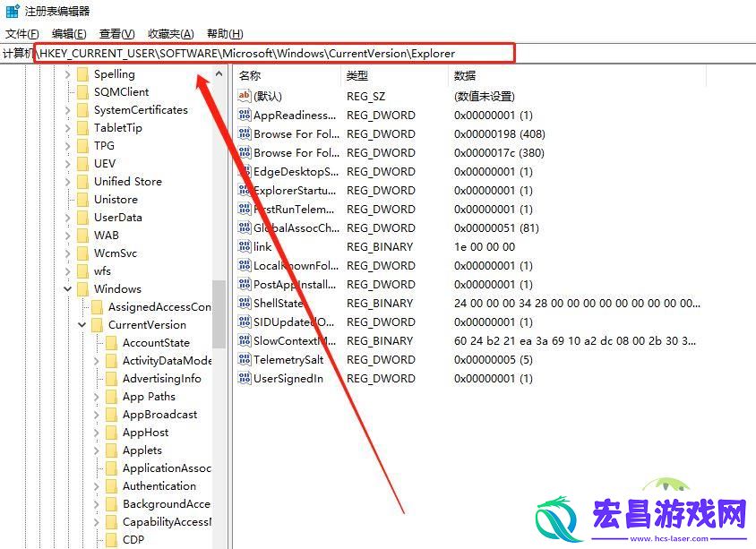Expand the AppBroadcast tree node
Screen dimensions: 756x549
96,415
